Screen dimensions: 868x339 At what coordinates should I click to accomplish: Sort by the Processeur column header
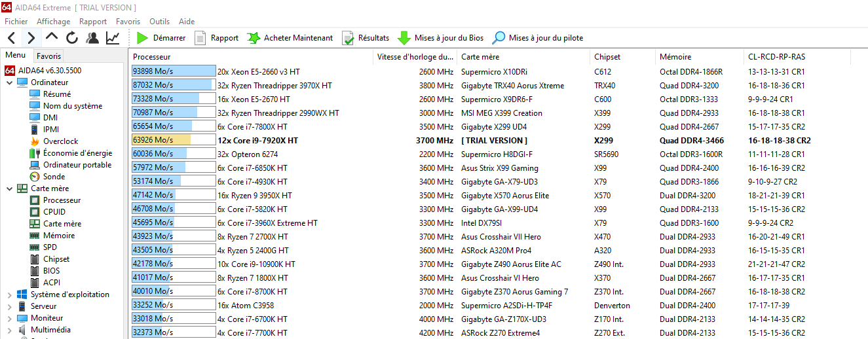tap(251, 57)
